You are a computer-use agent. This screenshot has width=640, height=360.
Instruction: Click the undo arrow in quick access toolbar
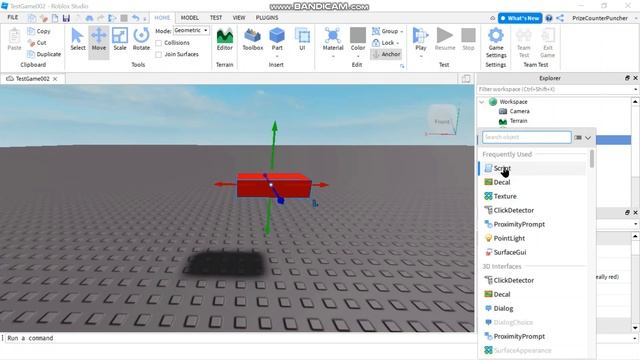[x=136, y=18]
